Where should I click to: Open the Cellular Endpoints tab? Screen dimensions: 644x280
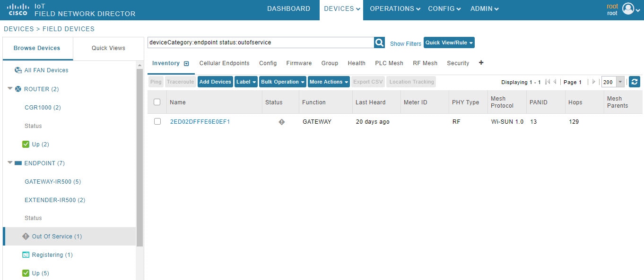(x=225, y=63)
